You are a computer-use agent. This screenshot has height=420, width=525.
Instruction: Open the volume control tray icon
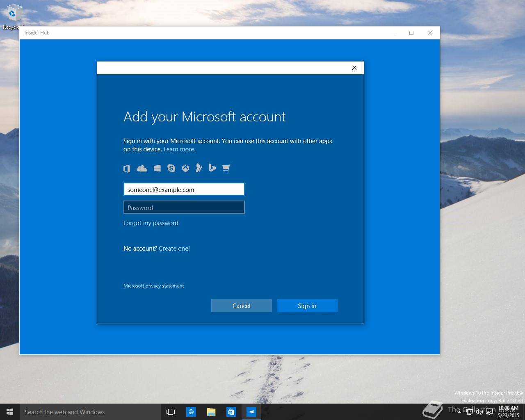(479, 412)
